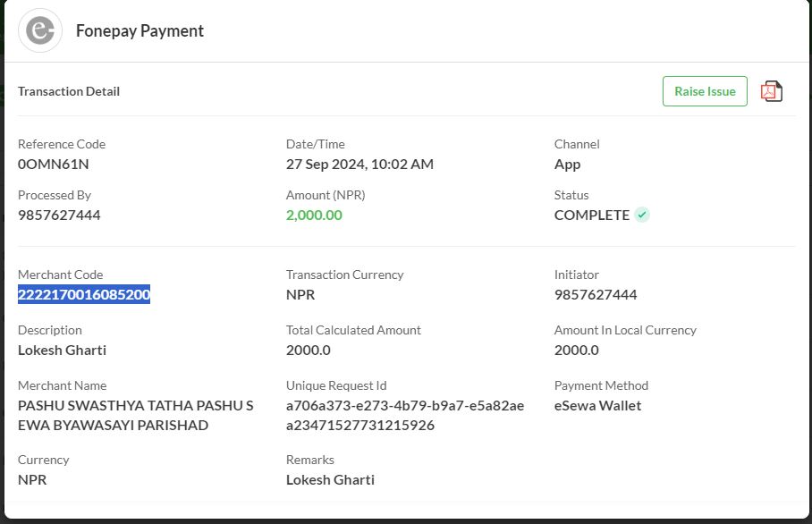This screenshot has width=812, height=524.
Task: Click the eSewa logo icon
Action: 40,30
